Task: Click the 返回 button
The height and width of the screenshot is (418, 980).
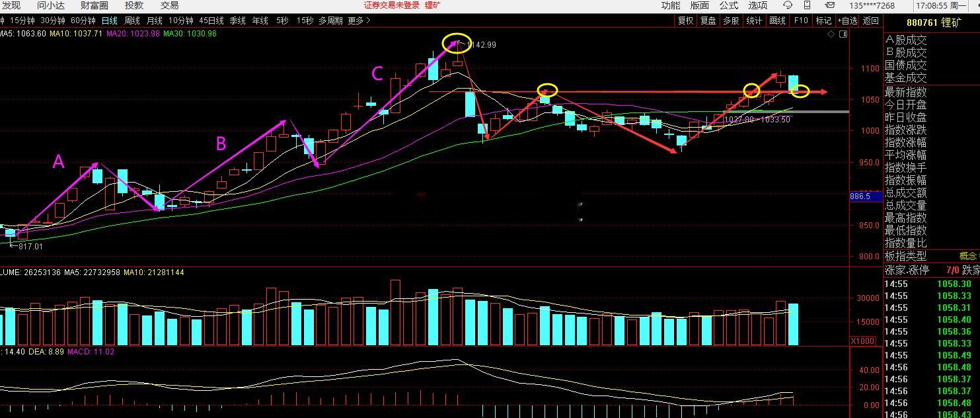Action: [871, 21]
